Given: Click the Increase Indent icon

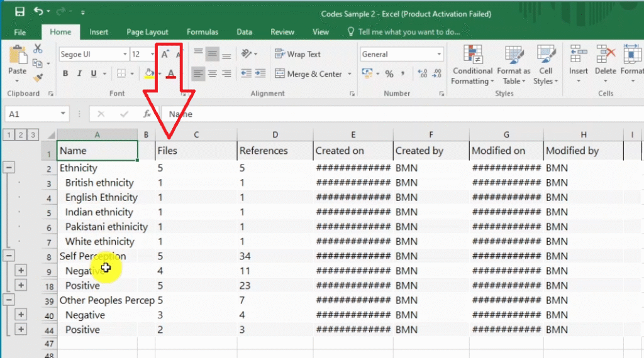Looking at the screenshot, I should pos(260,74).
